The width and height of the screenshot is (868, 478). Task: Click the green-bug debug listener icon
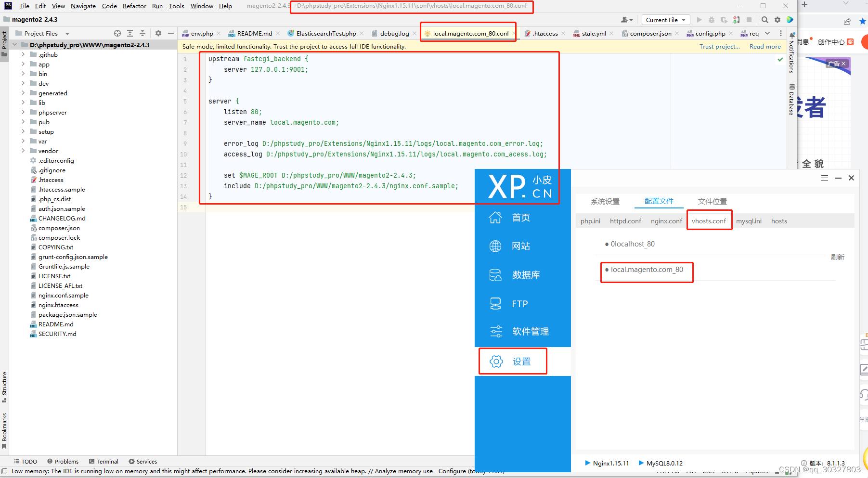[736, 20]
